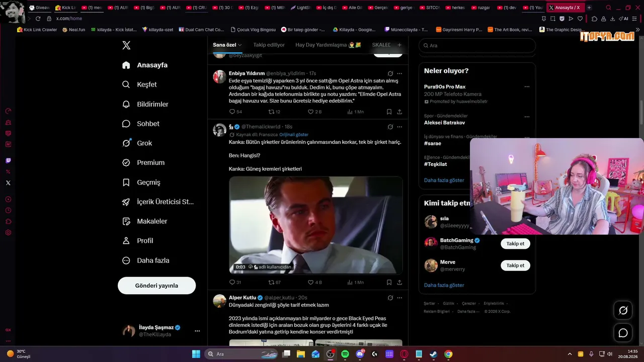
Task: Open the floating Grok button
Action: tap(623, 311)
